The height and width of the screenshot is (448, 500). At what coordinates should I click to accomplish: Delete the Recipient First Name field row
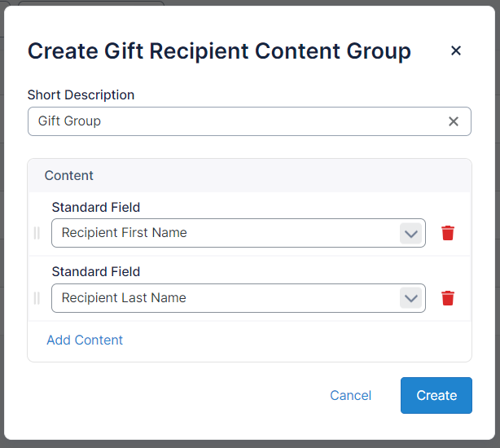click(447, 233)
